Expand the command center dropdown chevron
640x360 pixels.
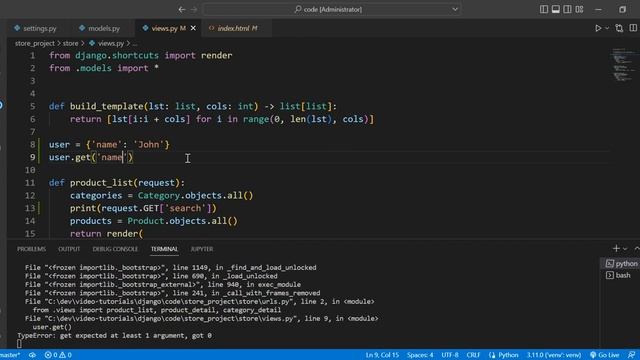tap(455, 9)
